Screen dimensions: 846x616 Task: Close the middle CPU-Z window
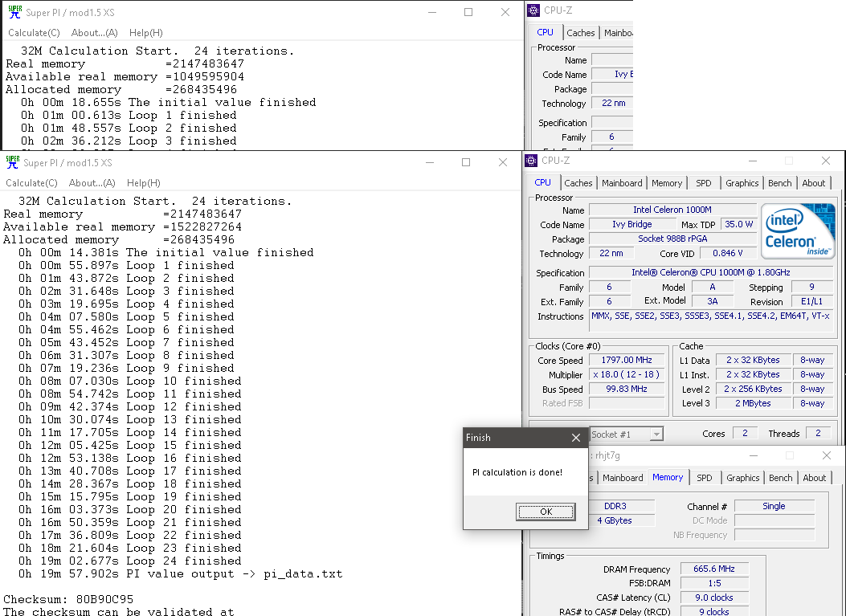pos(825,161)
